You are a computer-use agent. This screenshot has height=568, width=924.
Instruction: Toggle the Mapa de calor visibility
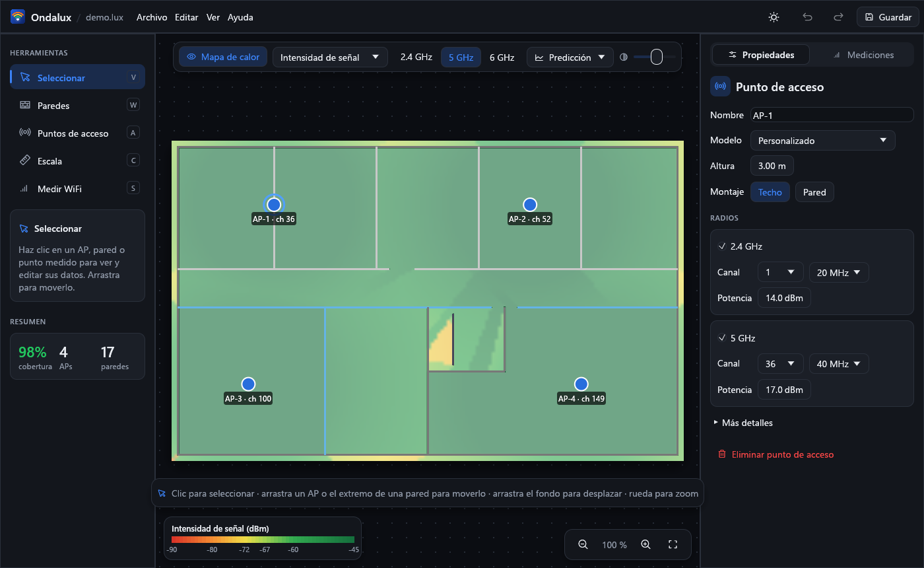point(223,57)
